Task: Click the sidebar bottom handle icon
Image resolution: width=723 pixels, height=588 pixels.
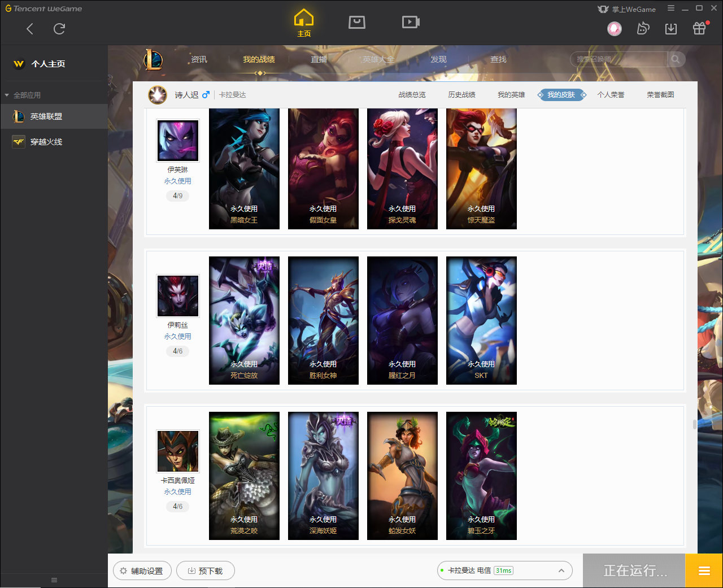Action: (54, 580)
